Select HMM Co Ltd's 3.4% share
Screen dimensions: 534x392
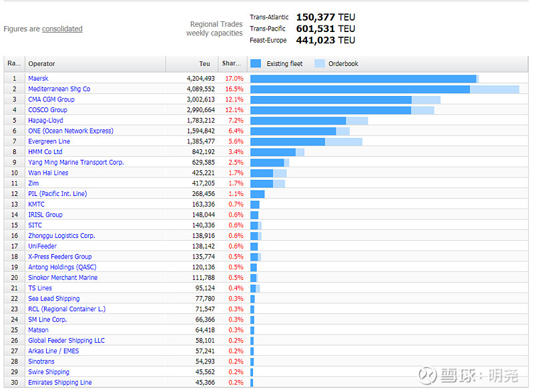pos(236,152)
